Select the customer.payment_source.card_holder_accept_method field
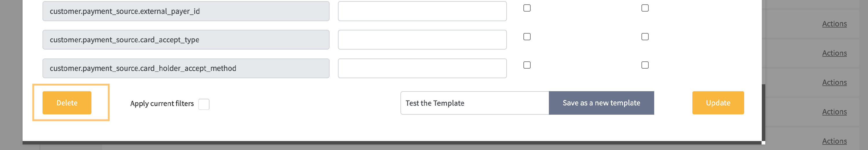 (186, 68)
